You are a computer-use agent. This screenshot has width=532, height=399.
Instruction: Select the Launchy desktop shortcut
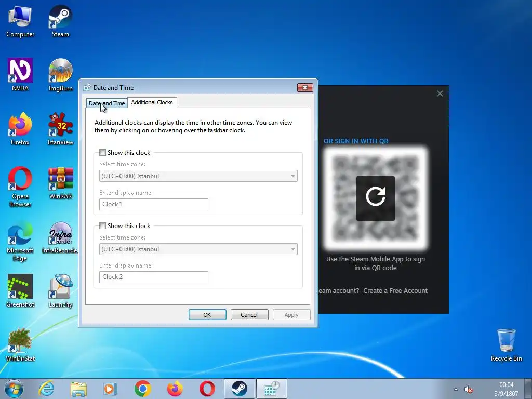click(x=60, y=291)
